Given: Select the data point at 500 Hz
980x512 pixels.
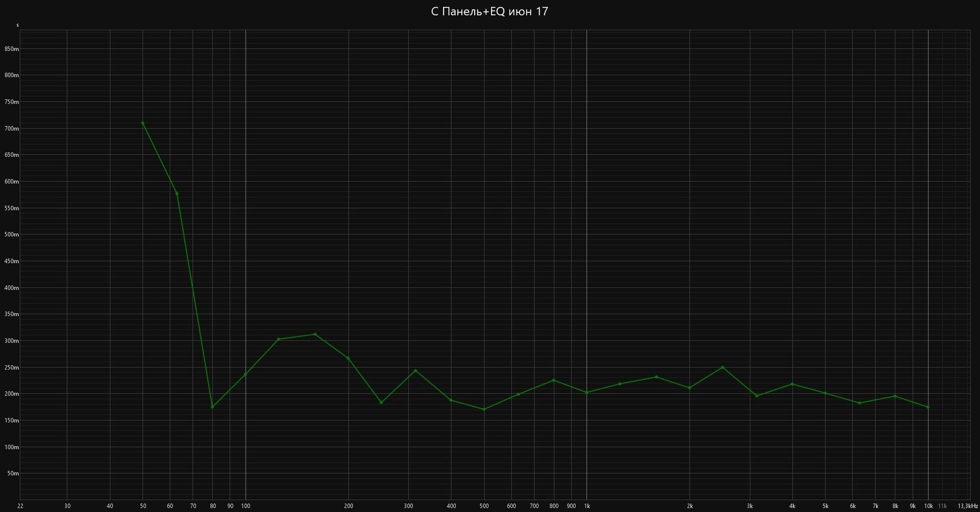Looking at the screenshot, I should pyautogui.click(x=484, y=409).
